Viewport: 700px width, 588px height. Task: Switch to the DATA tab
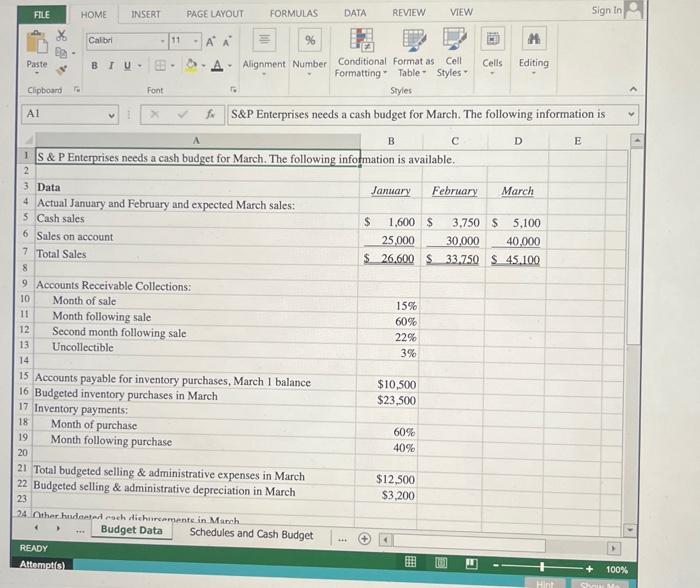355,13
